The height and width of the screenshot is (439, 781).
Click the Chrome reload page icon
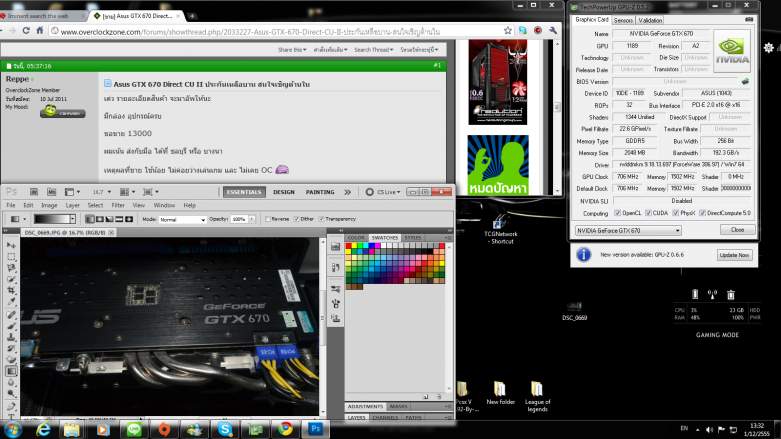26,31
